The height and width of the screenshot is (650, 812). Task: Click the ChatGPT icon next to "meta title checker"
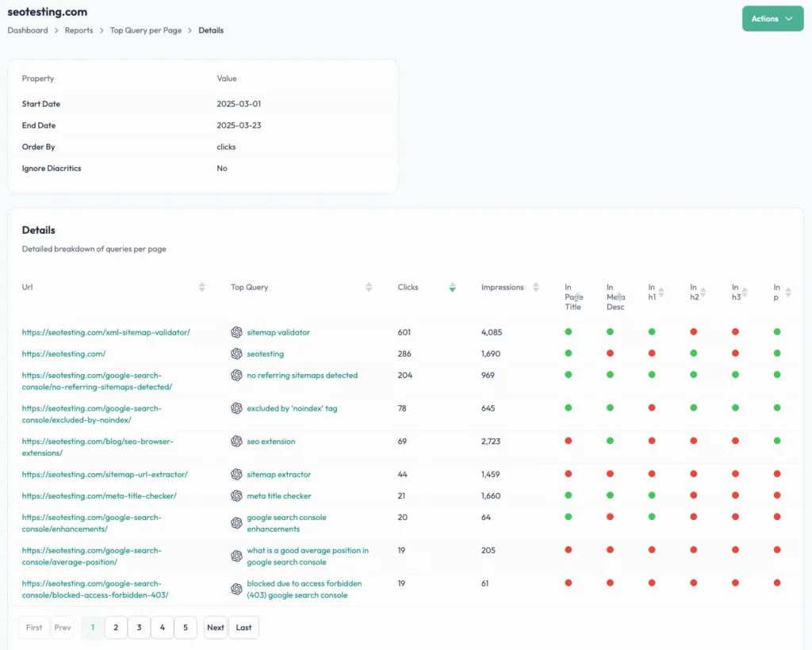click(x=236, y=495)
